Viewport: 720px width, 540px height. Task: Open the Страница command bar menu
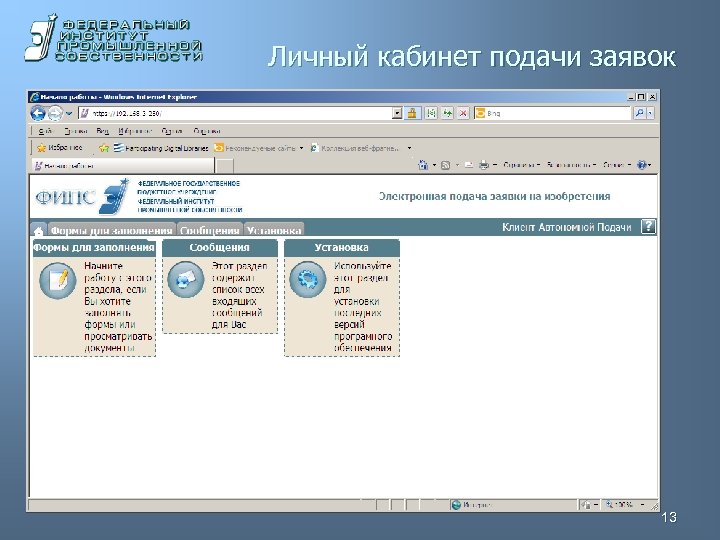(521, 165)
